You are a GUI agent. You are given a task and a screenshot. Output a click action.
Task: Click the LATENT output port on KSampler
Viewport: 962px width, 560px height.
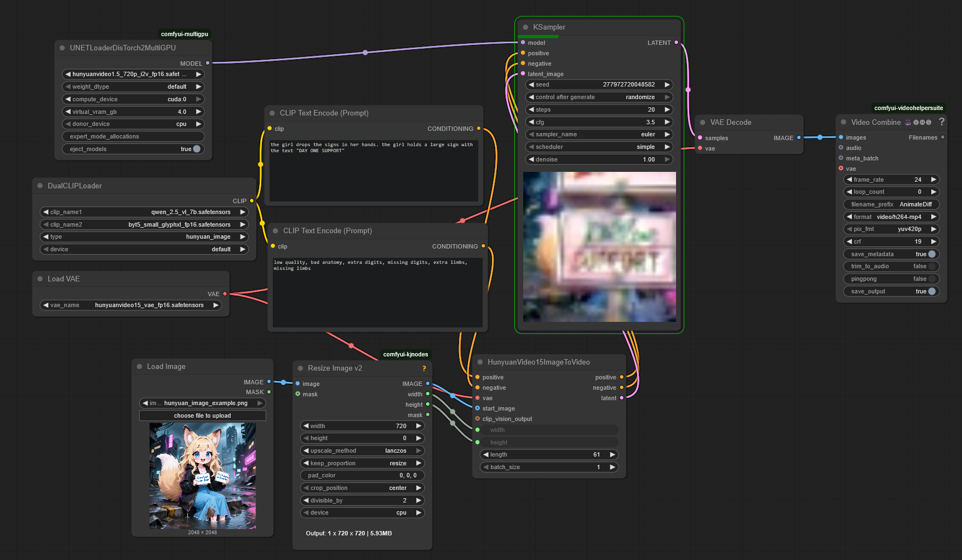click(676, 42)
